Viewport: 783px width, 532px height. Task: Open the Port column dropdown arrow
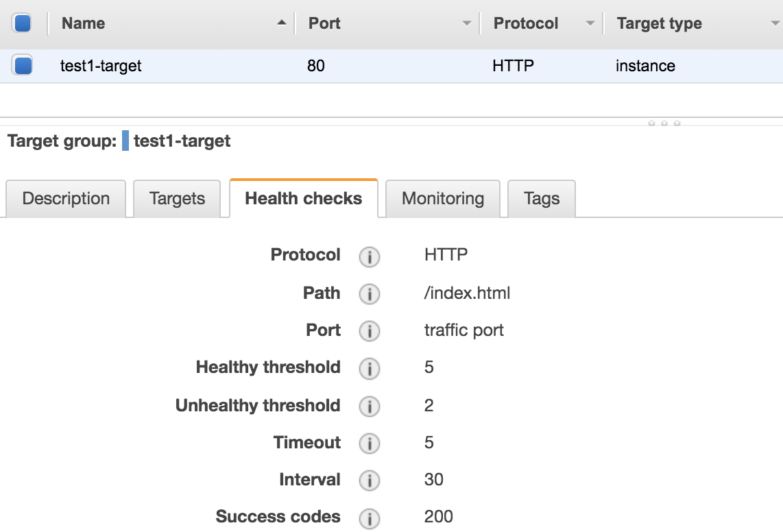click(x=467, y=23)
